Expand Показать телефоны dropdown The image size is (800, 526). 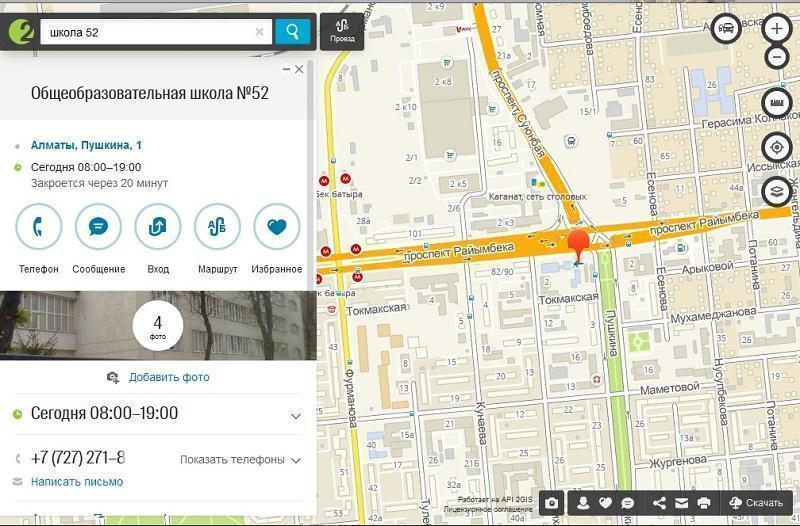(x=240, y=460)
